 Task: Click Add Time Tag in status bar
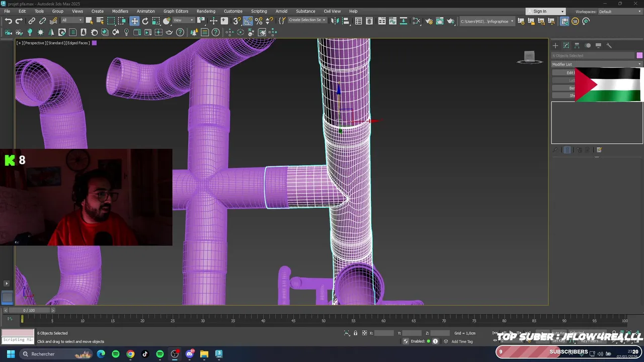462,341
